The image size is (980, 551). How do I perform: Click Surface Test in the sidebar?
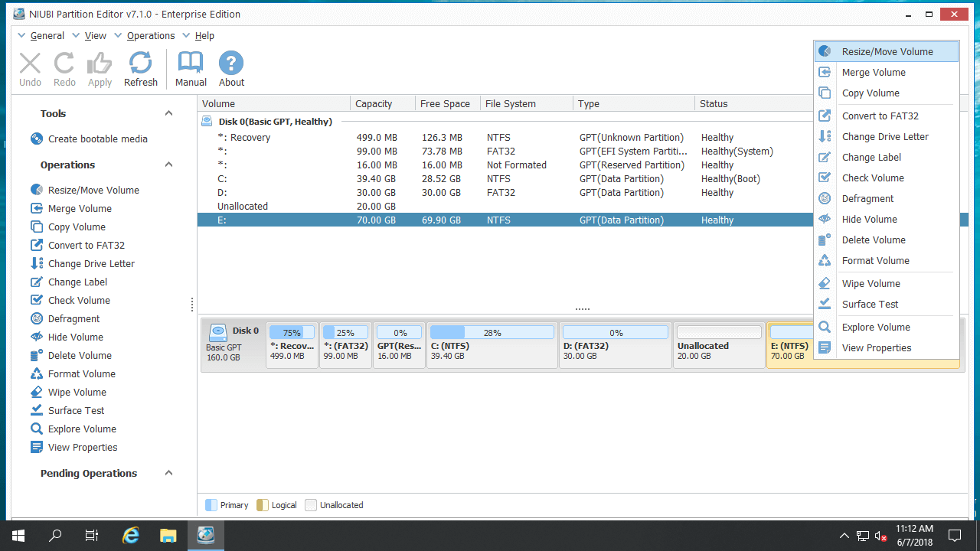74,410
